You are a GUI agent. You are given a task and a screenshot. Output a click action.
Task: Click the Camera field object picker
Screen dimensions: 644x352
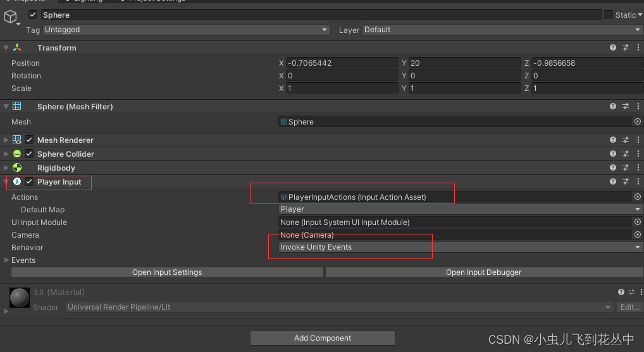pos(638,234)
